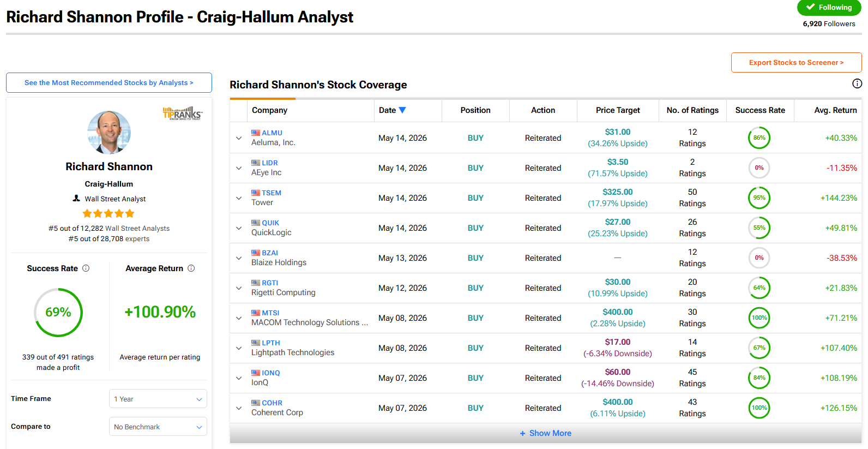Screen dimensions: 868x449
Task: Open the TSEM ticker link
Action: pos(272,193)
